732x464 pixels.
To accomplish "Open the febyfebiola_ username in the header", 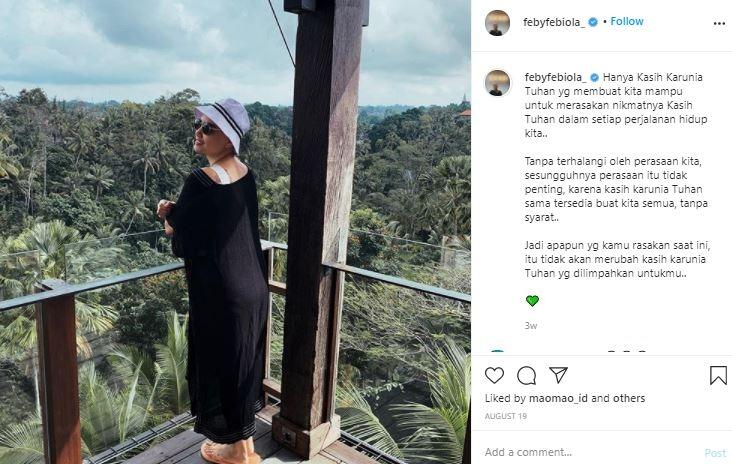I will 553,22.
